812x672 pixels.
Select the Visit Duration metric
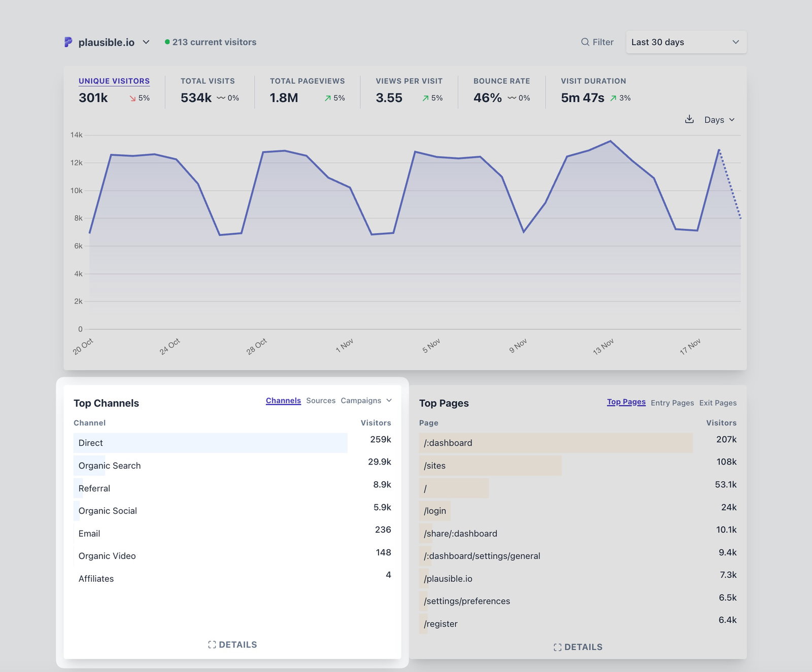[593, 81]
